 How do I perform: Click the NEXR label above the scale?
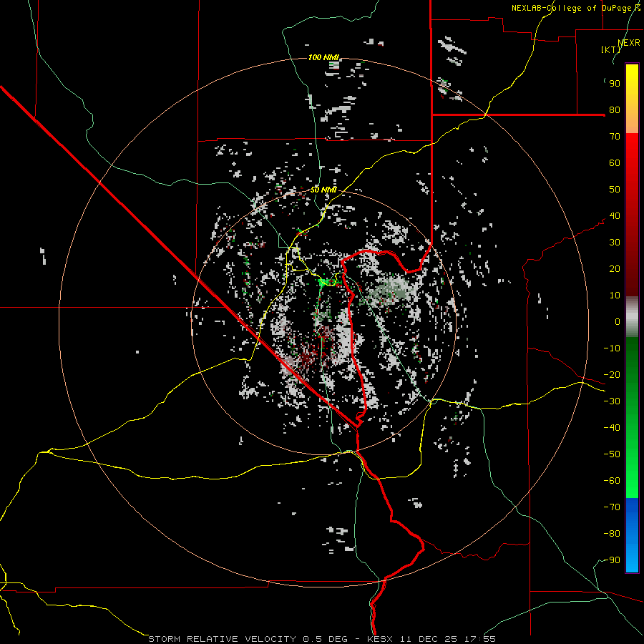(x=629, y=43)
